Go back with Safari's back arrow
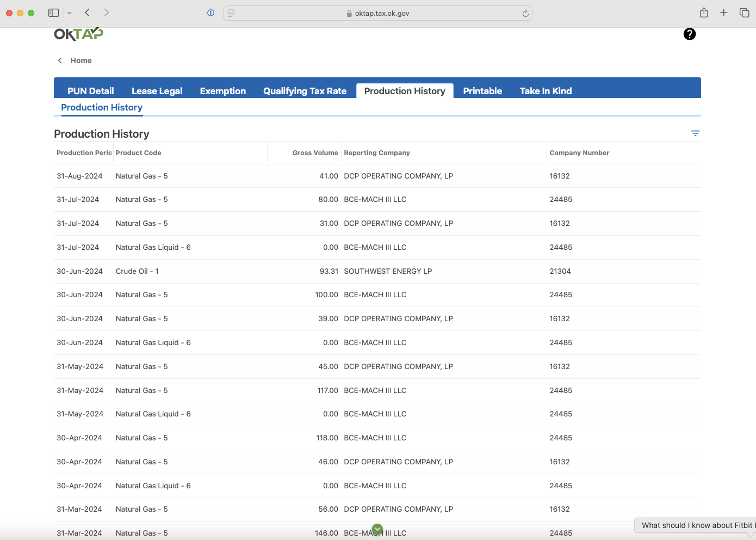The height and width of the screenshot is (540, 756). (x=87, y=13)
